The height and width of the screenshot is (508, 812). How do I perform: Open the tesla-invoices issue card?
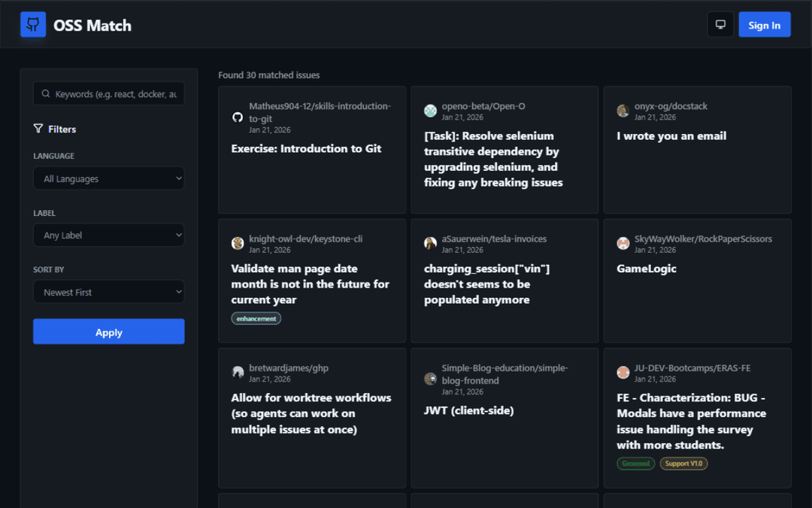(504, 280)
